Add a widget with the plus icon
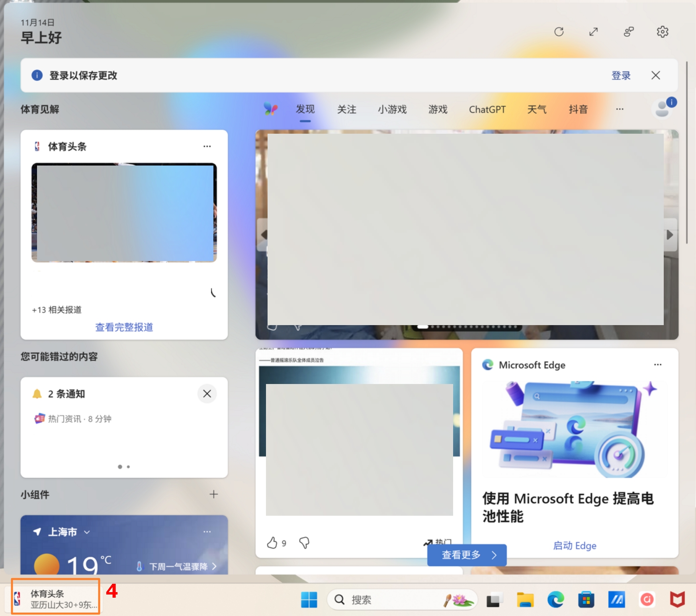The image size is (696, 616). pyautogui.click(x=213, y=494)
